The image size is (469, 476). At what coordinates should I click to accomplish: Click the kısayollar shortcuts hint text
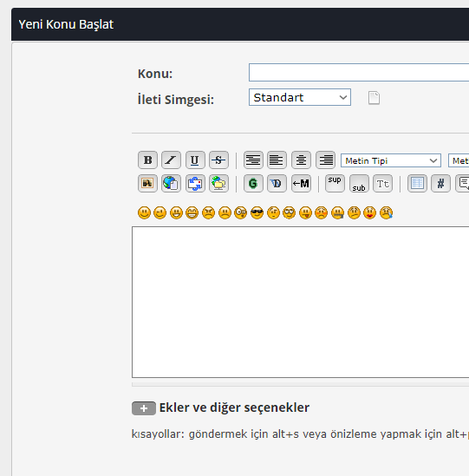(300, 434)
